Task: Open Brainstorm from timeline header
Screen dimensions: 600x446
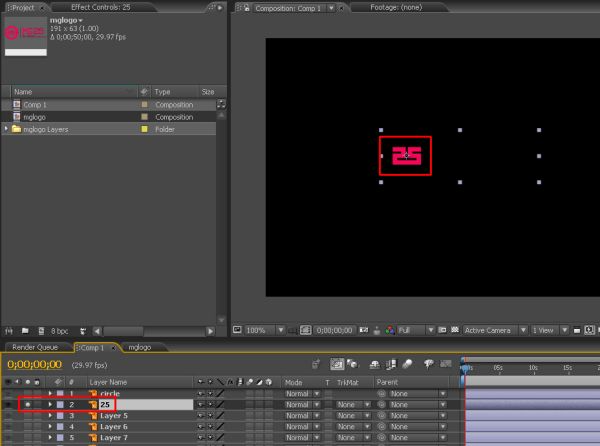Action: pyautogui.click(x=428, y=364)
